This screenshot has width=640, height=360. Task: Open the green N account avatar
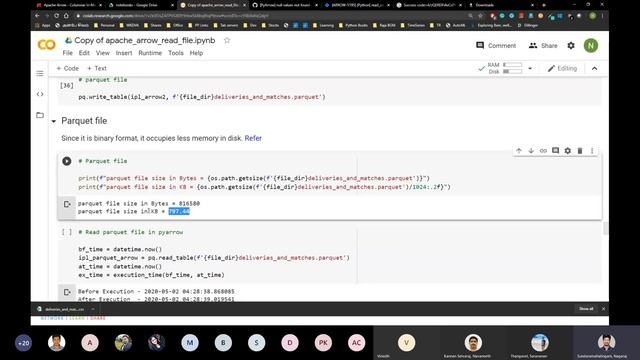pyautogui.click(x=591, y=45)
